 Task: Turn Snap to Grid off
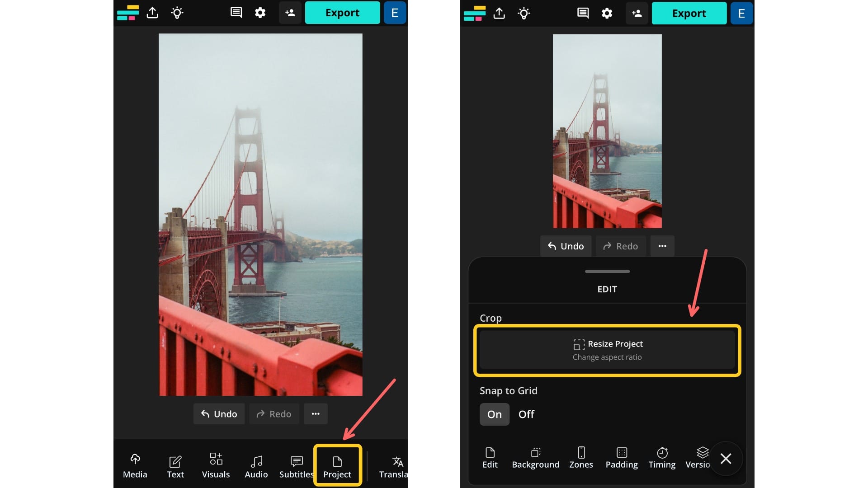[526, 414]
